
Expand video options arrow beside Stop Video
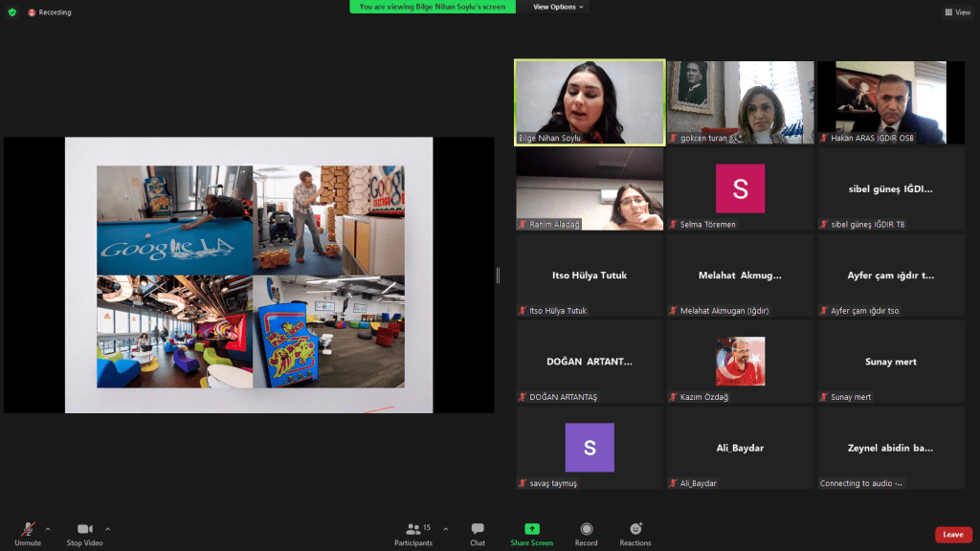[107, 528]
